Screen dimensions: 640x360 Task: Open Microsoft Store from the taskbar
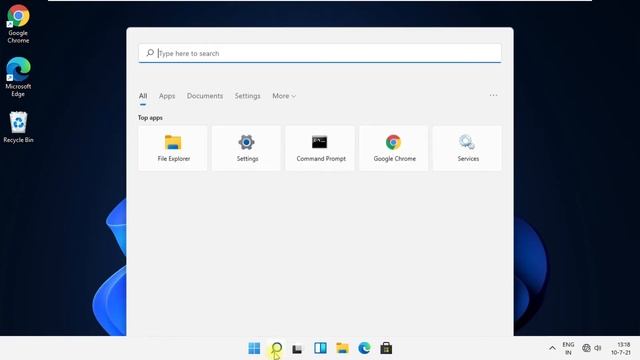(x=386, y=348)
